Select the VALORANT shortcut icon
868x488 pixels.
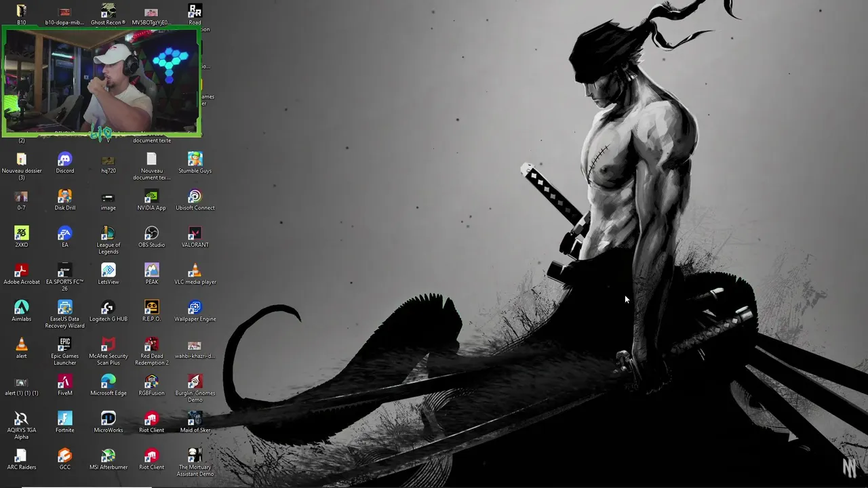point(195,233)
